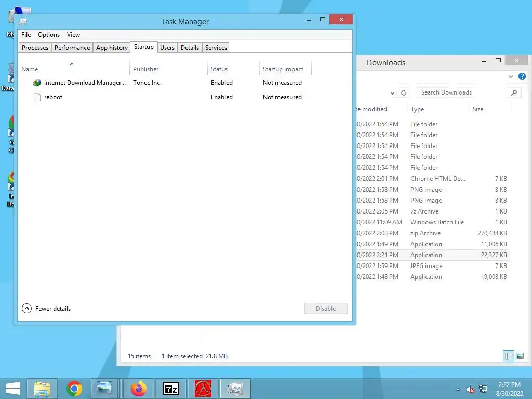The height and width of the screenshot is (399, 532).
Task: Select the Application 11,006 KB row
Action: [433, 244]
